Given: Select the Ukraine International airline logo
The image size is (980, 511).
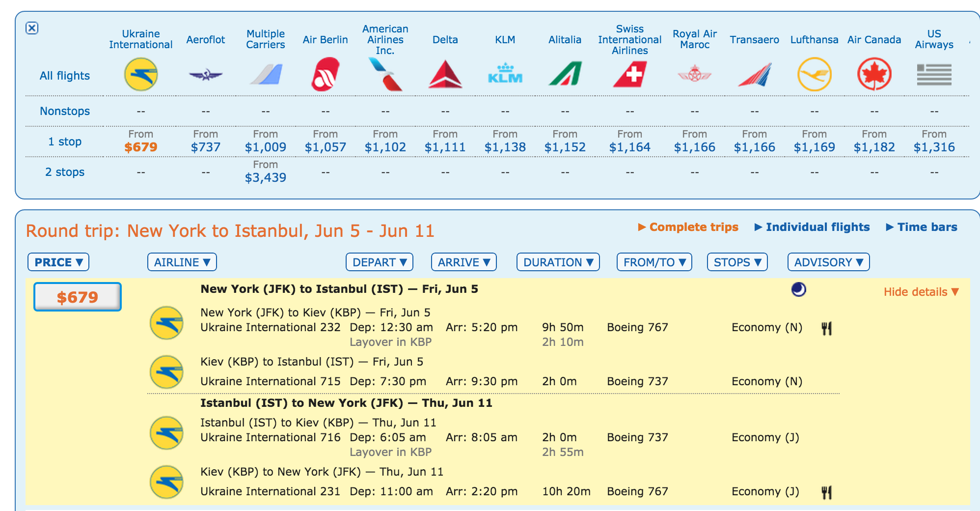Looking at the screenshot, I should coord(141,74).
